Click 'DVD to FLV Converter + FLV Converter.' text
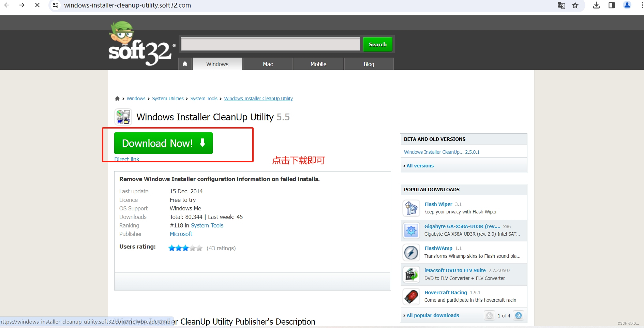Image resolution: width=644 pixels, height=328 pixels. pyautogui.click(x=465, y=278)
